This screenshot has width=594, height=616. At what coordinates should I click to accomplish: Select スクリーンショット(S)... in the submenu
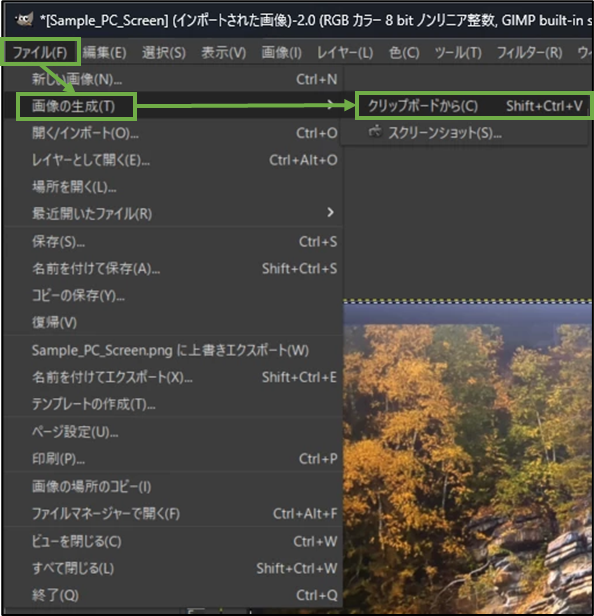pos(464,133)
